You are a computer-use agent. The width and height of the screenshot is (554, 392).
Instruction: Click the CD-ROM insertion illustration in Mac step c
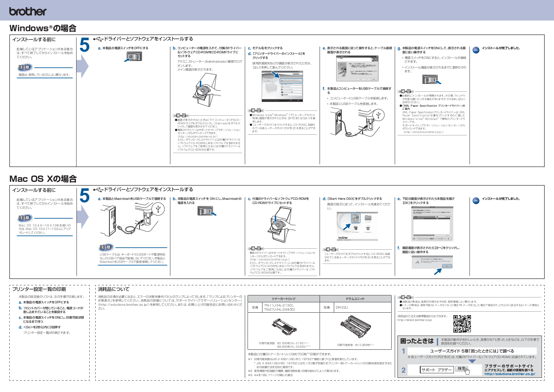pos(281,224)
